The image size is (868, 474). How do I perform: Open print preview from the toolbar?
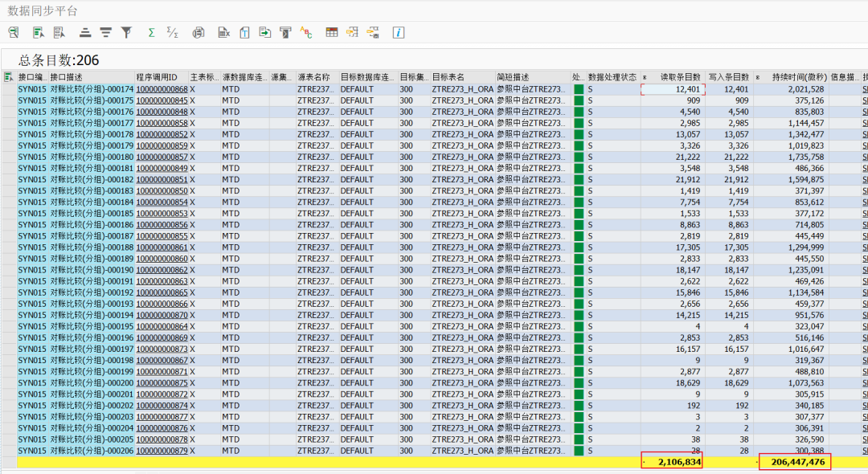(199, 33)
